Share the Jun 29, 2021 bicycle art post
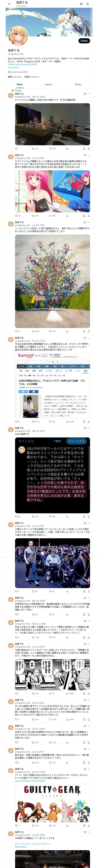98x868 pixels. click(x=89, y=331)
